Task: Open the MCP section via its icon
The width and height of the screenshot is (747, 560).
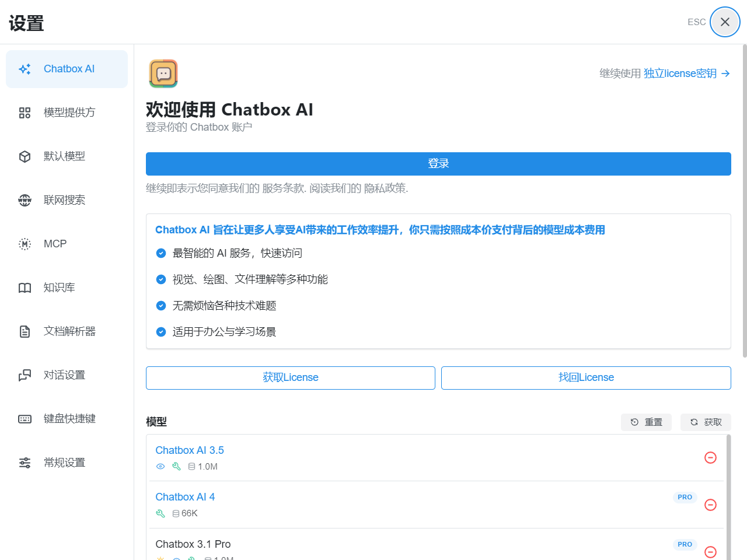Action: (25, 244)
